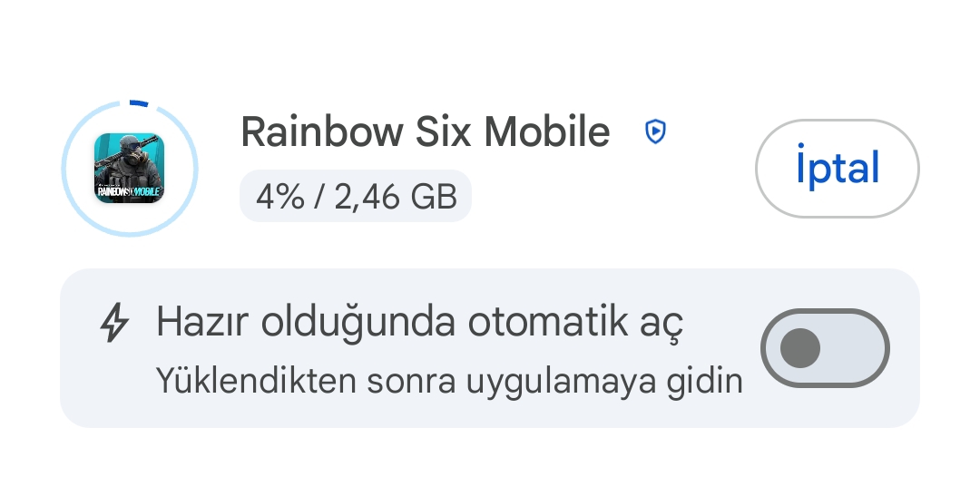Click the "Hazır olduğunda otomatik aç" label
Viewport: 980px width, 486px height.
click(419, 323)
